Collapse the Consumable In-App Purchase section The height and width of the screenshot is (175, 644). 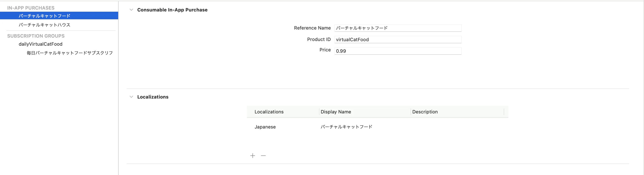pos(131,10)
